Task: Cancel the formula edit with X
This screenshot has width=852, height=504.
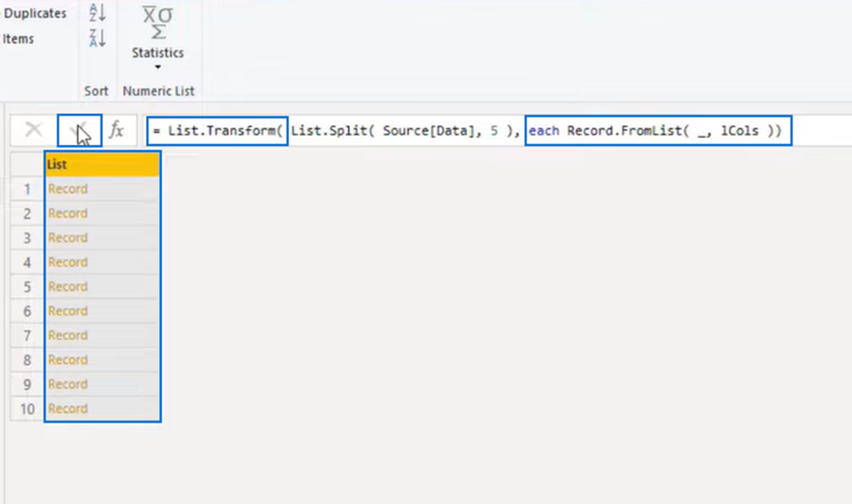Action: pyautogui.click(x=34, y=130)
